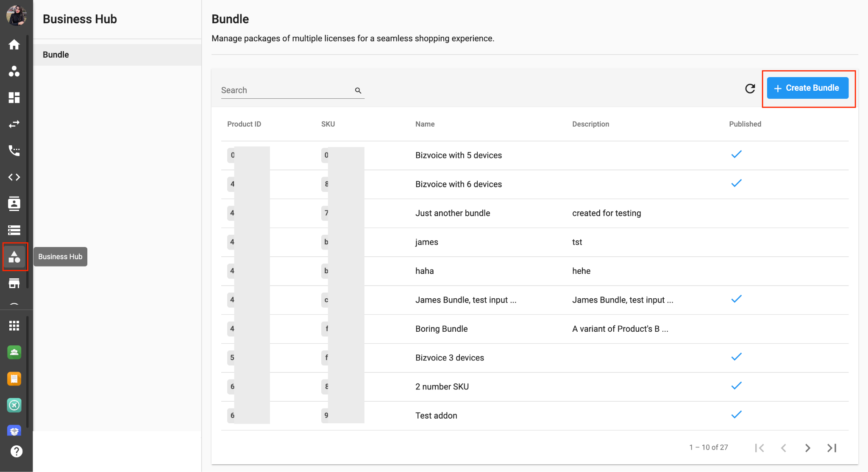Open the server list sidebar icon
This screenshot has height=472, width=868.
[14, 230]
